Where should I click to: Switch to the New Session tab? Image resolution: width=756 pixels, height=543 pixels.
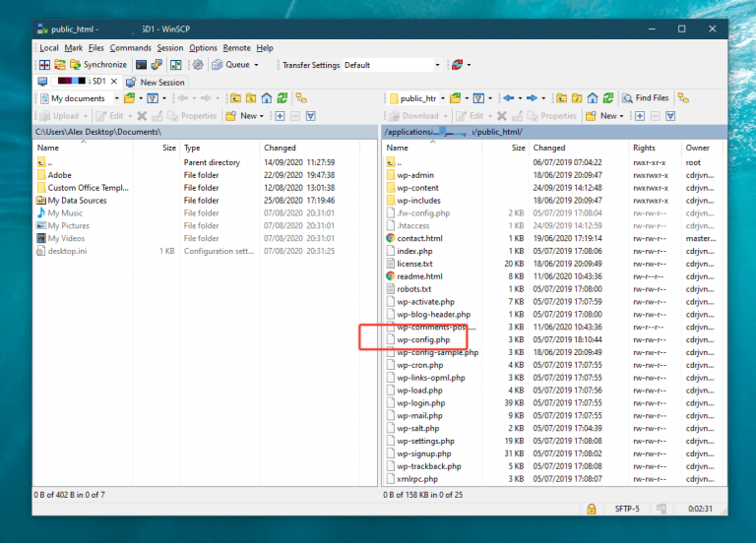click(156, 82)
